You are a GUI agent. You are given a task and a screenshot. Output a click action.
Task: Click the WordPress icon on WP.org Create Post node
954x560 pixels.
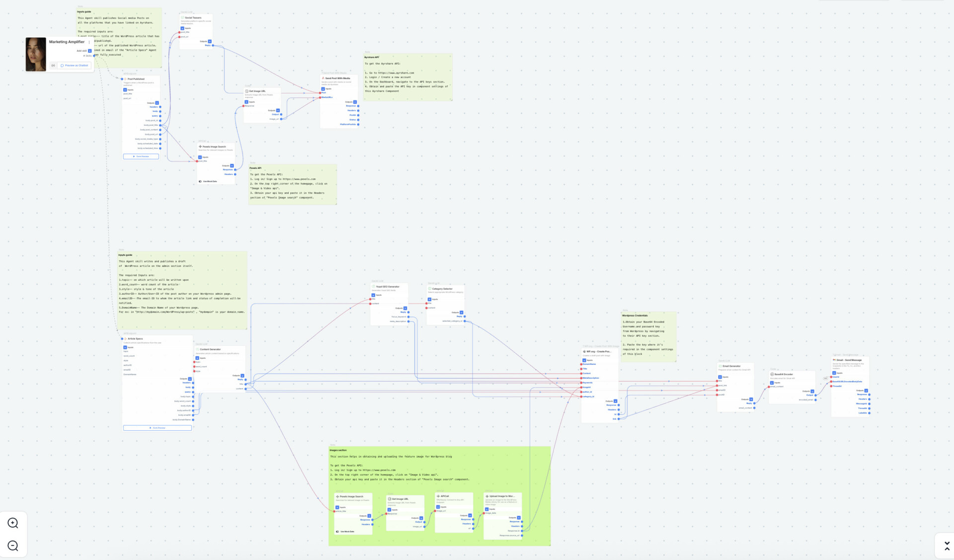[x=584, y=351]
